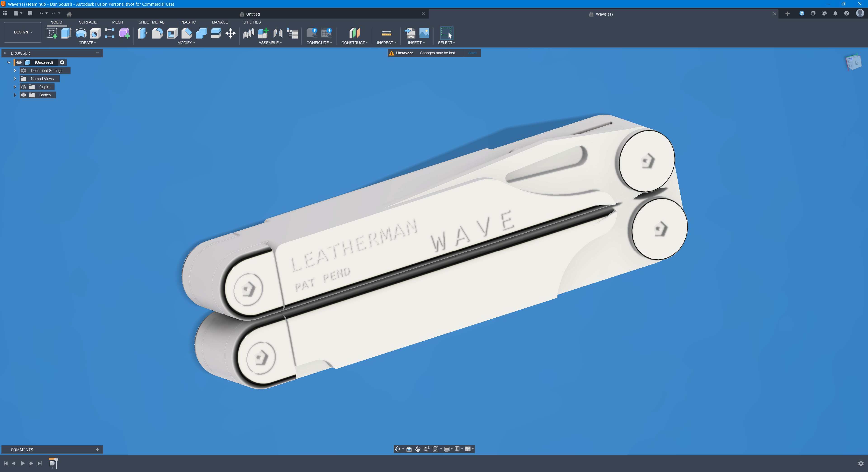Click the Save button in warning bar
The image size is (868, 472).
click(472, 53)
